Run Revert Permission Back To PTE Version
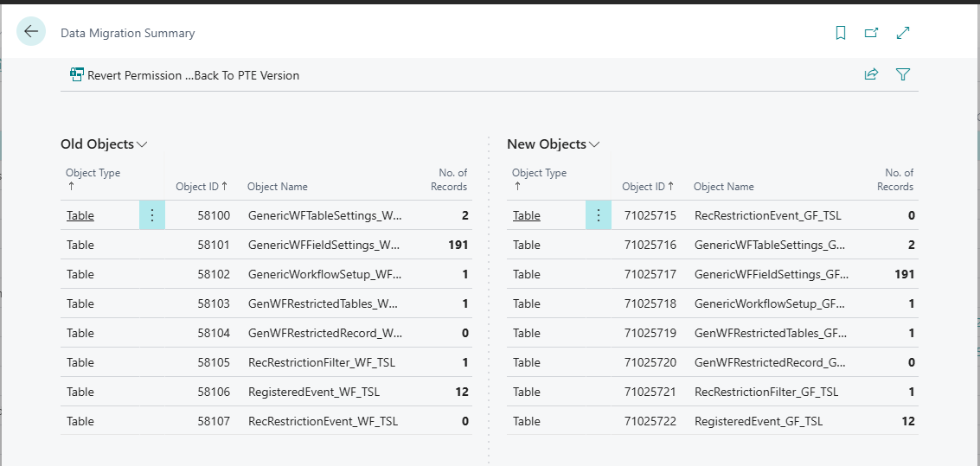This screenshot has height=466, width=980. click(x=184, y=75)
